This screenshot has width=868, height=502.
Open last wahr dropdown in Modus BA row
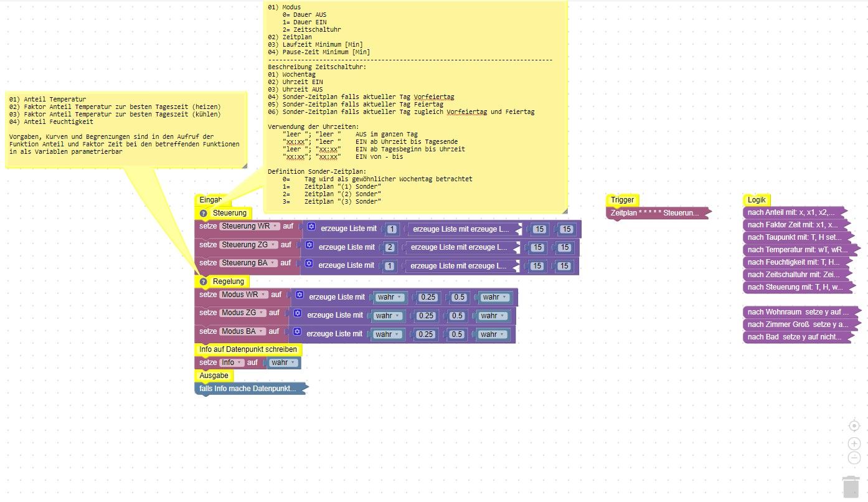pyautogui.click(x=492, y=334)
